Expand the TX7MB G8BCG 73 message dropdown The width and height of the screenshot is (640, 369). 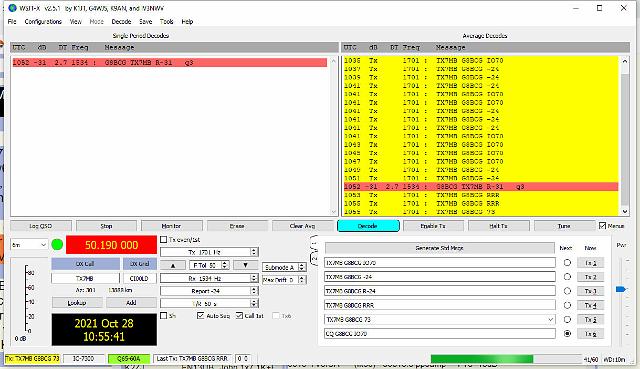pos(551,319)
